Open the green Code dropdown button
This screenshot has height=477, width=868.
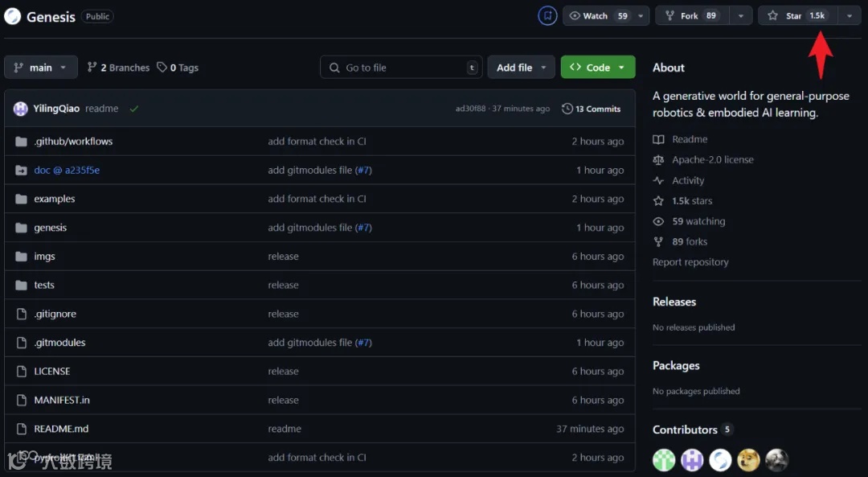pyautogui.click(x=598, y=68)
